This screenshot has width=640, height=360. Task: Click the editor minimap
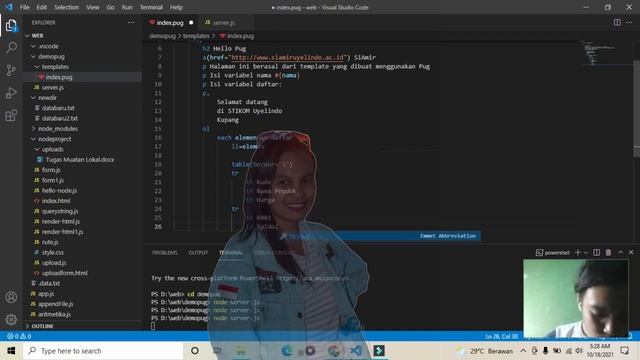tap(605, 53)
